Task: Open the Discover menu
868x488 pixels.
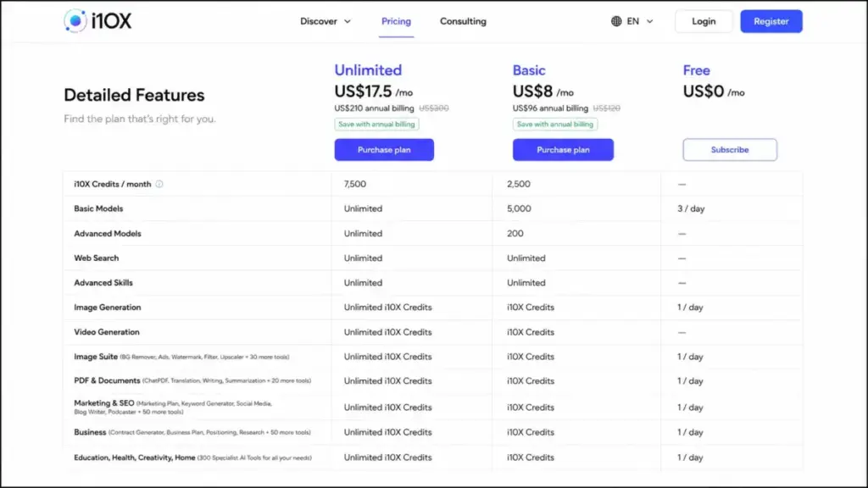Action: tap(325, 21)
